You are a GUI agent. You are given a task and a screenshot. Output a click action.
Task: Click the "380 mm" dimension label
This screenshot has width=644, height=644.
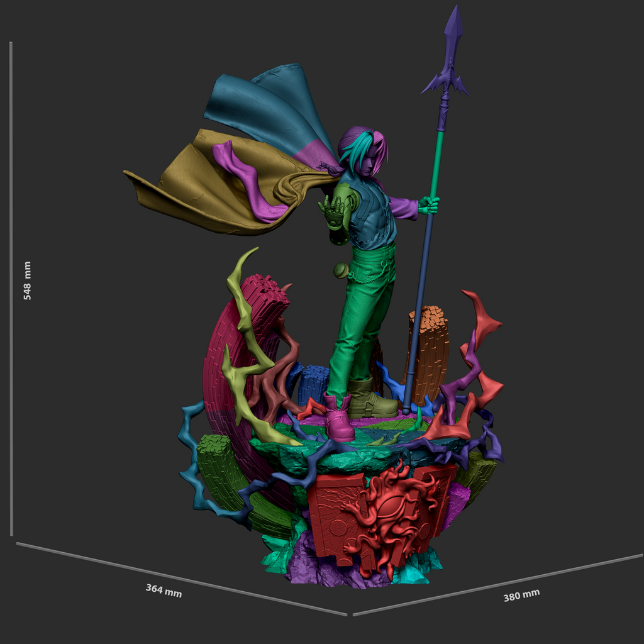coord(521,595)
